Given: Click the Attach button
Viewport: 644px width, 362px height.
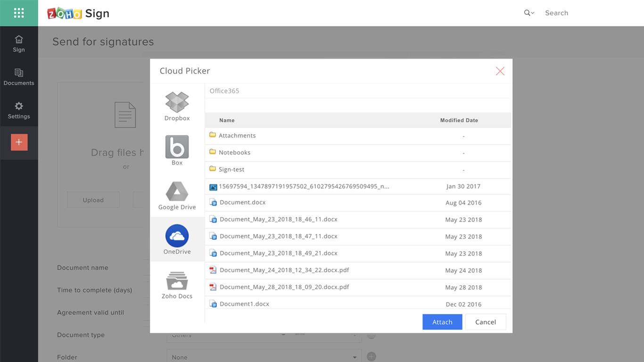Looking at the screenshot, I should click(442, 322).
